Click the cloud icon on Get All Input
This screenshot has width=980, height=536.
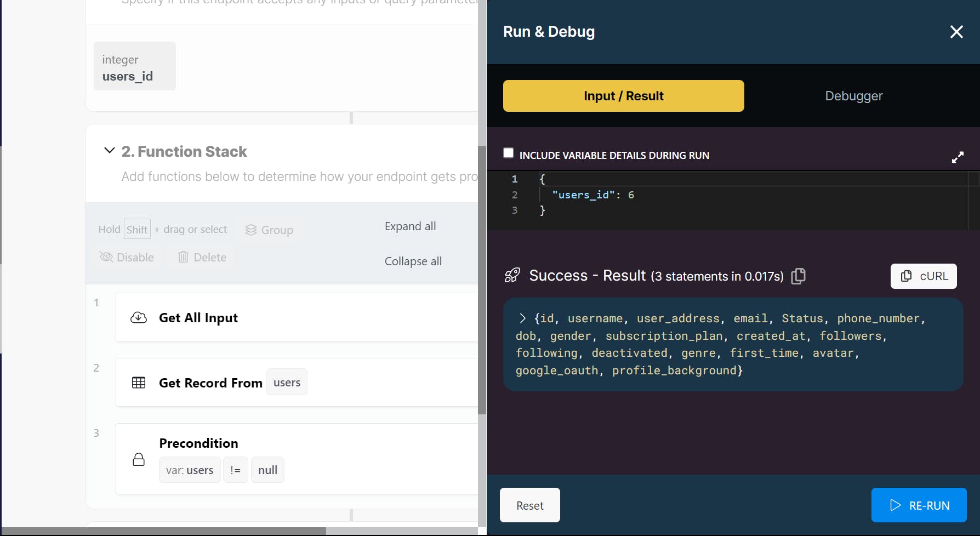pyautogui.click(x=139, y=318)
